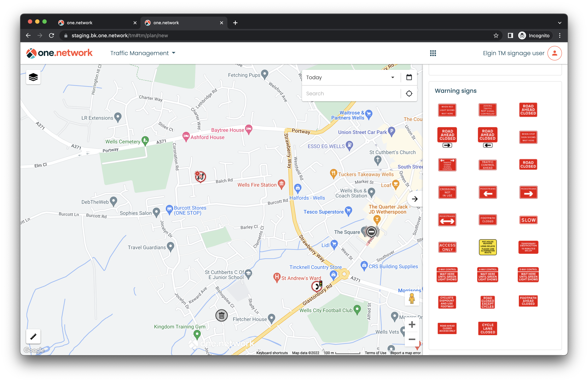Viewport: 588px width, 382px height.
Task: Select '3-way control' wait here sign
Action: (x=447, y=275)
